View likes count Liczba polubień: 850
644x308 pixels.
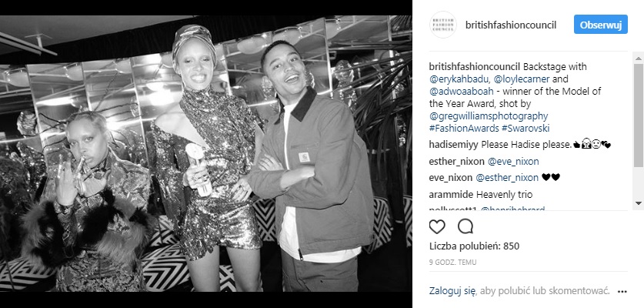click(475, 246)
